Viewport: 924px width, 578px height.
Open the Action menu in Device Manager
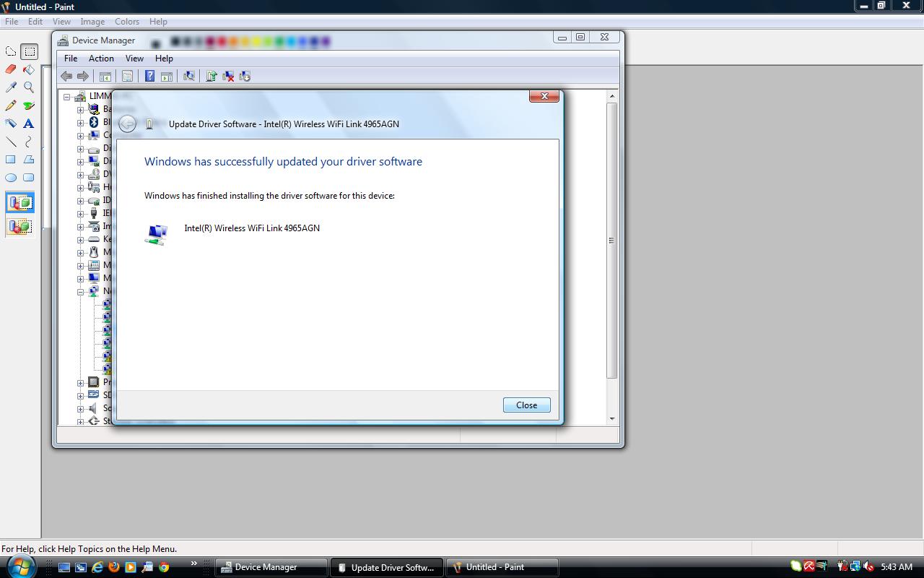(x=101, y=59)
